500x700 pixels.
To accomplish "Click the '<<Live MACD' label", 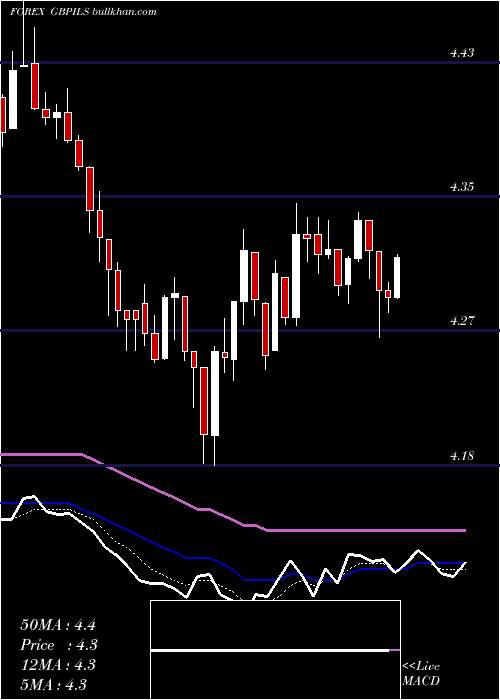I will tap(421, 674).
